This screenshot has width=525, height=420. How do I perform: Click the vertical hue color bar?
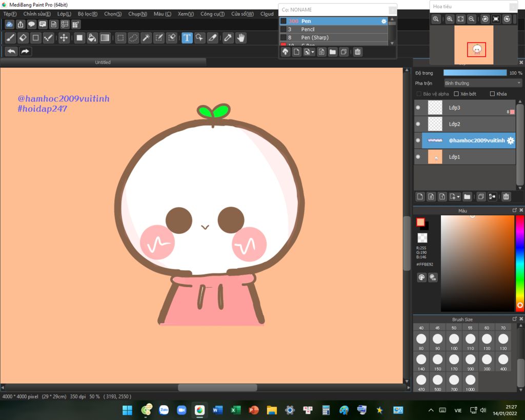point(520,263)
